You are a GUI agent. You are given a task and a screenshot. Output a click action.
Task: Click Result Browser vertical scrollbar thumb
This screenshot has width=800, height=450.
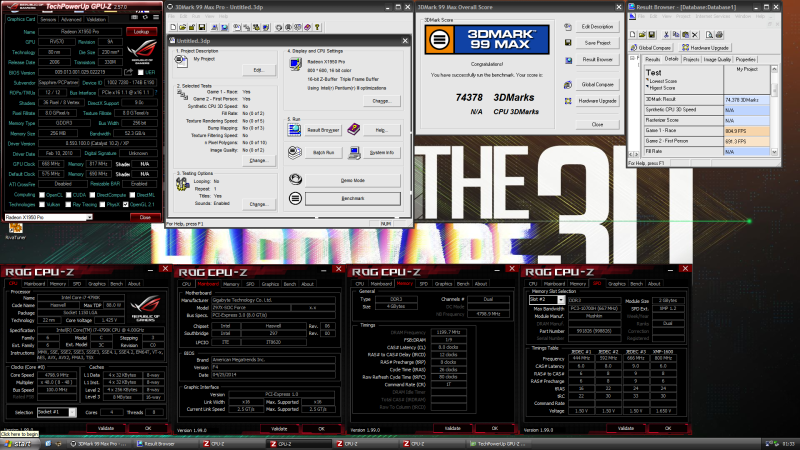click(x=774, y=90)
